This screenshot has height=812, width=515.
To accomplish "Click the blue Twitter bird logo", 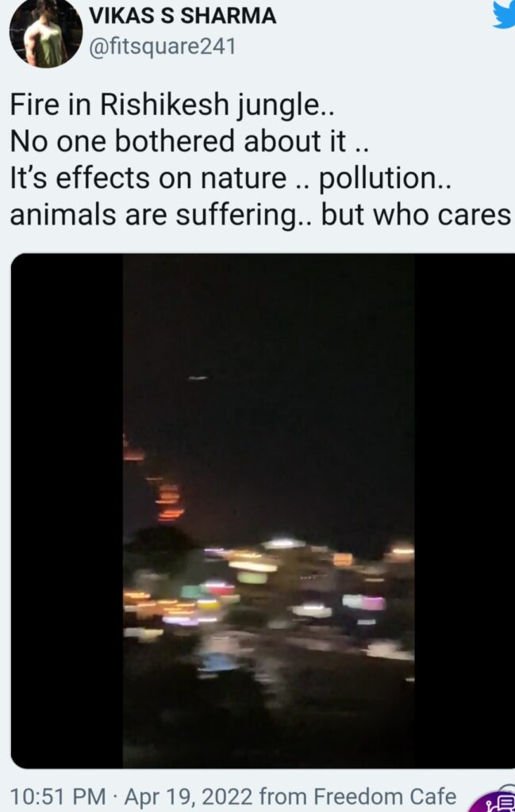I will 504,14.
